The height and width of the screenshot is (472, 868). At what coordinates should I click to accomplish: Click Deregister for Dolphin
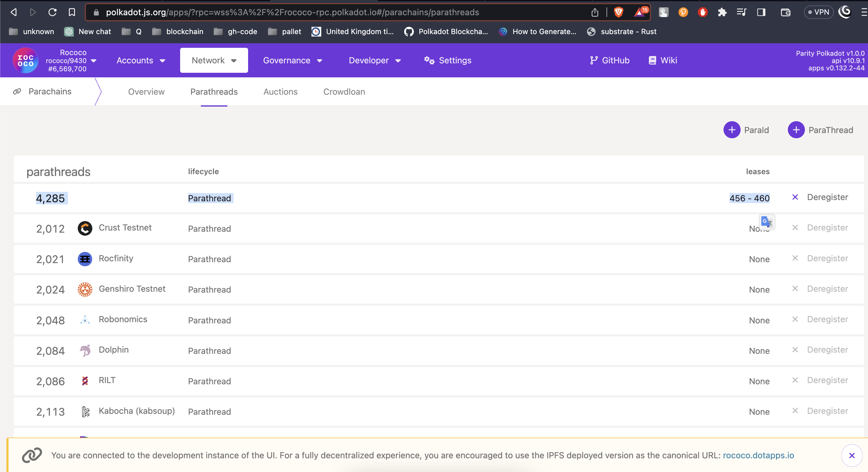click(x=820, y=350)
